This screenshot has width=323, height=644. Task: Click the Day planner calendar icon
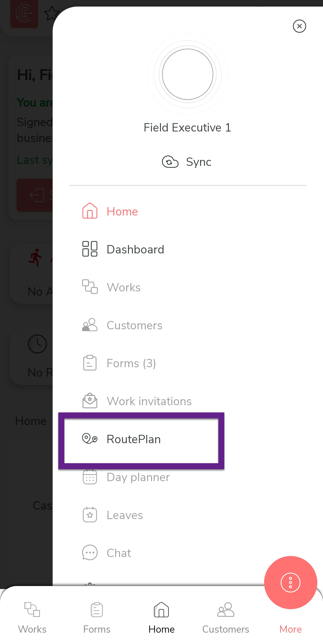tap(90, 477)
